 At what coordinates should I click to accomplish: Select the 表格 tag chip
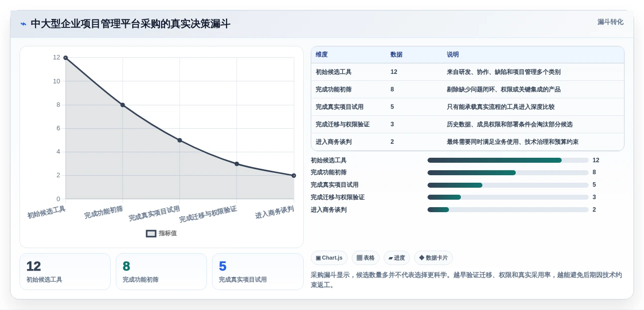366,258
